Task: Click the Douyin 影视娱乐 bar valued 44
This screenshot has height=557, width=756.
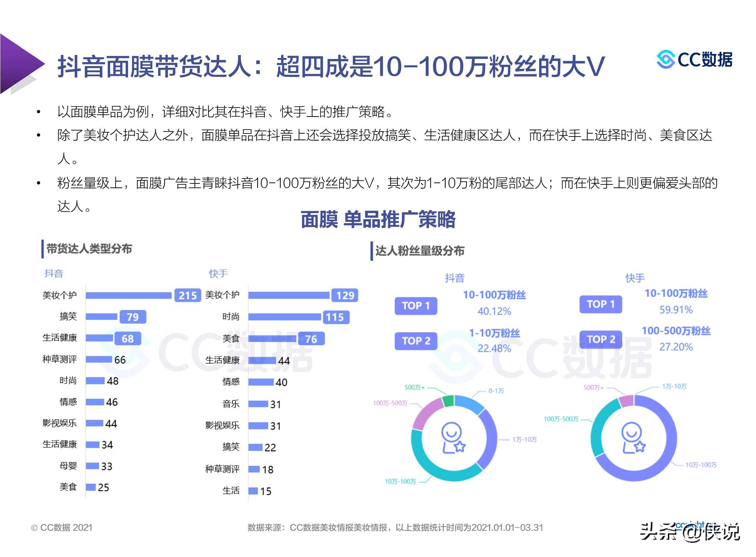Action: (95, 423)
